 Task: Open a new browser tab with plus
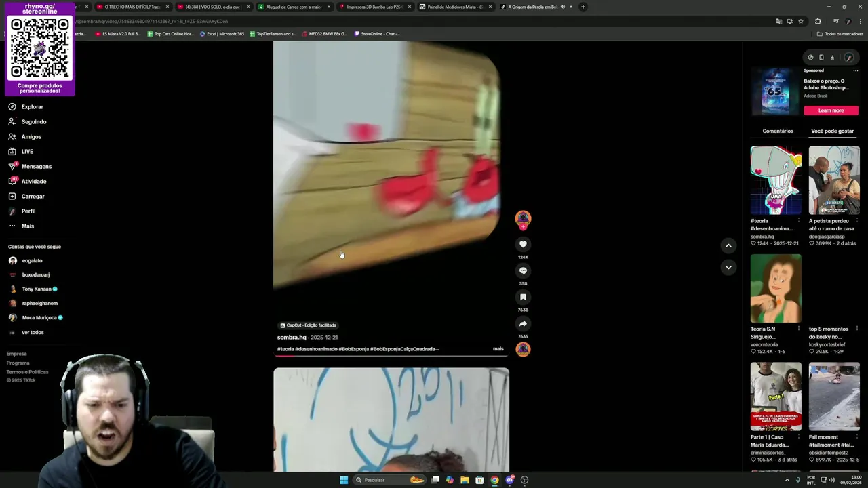[x=583, y=7]
